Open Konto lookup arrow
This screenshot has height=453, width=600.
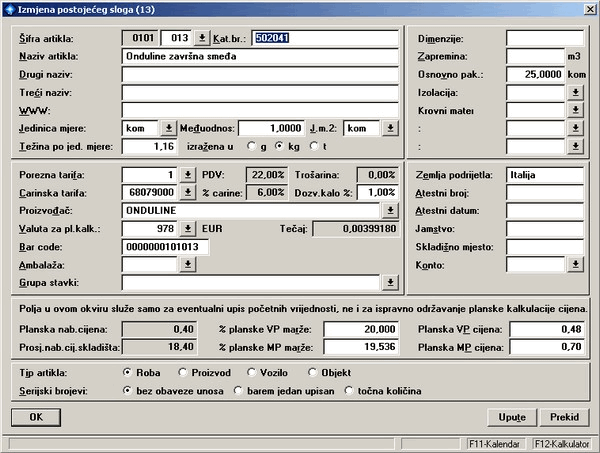pos(575,264)
